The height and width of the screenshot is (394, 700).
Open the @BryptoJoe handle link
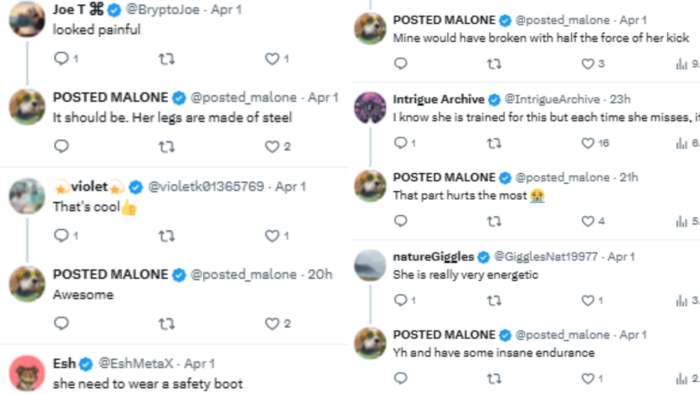pos(162,9)
